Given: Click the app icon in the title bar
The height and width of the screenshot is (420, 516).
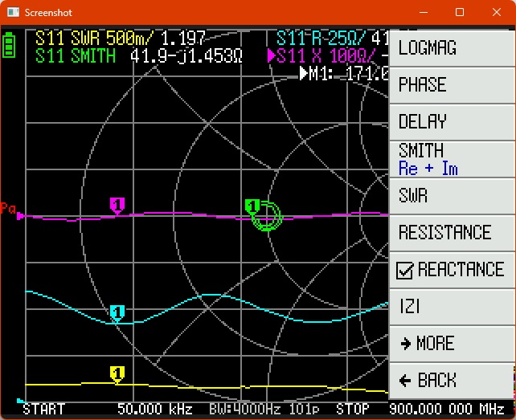Looking at the screenshot, I should point(12,13).
